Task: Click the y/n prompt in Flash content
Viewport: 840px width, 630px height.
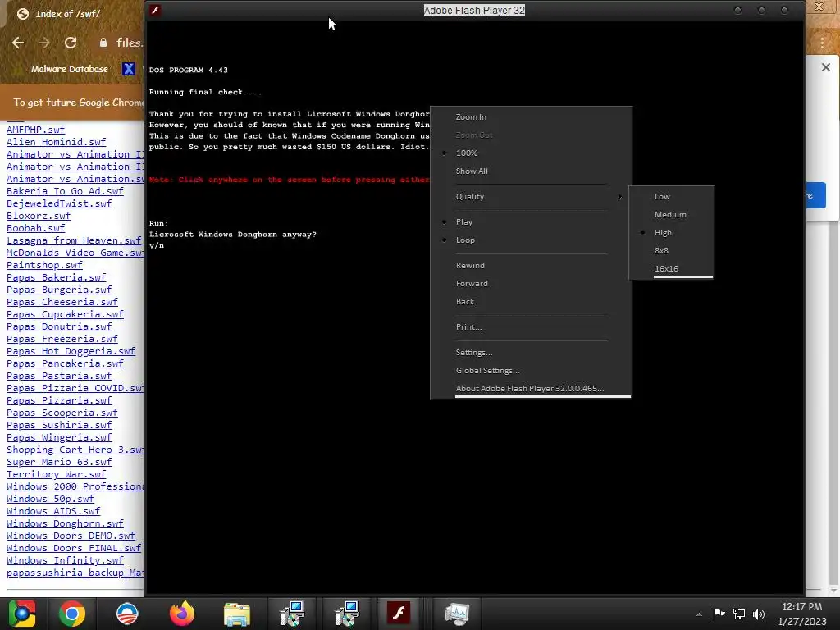Action: [x=157, y=245]
